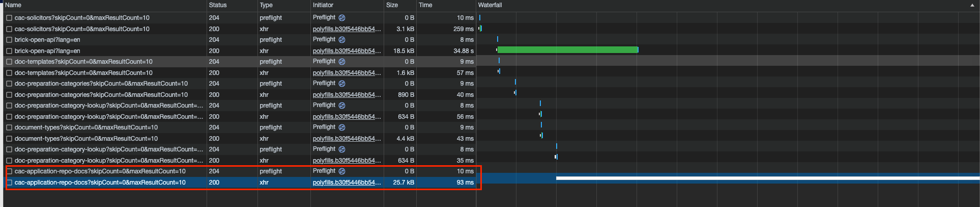The width and height of the screenshot is (980, 207).
Task: Click the Initiator column header
Action: tap(323, 5)
